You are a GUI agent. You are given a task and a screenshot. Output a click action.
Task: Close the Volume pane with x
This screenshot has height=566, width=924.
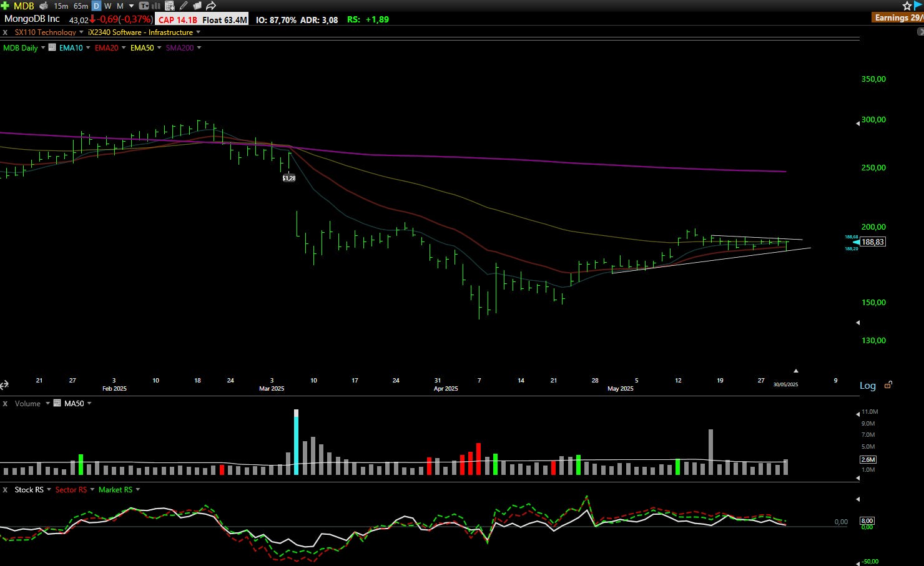[5, 404]
